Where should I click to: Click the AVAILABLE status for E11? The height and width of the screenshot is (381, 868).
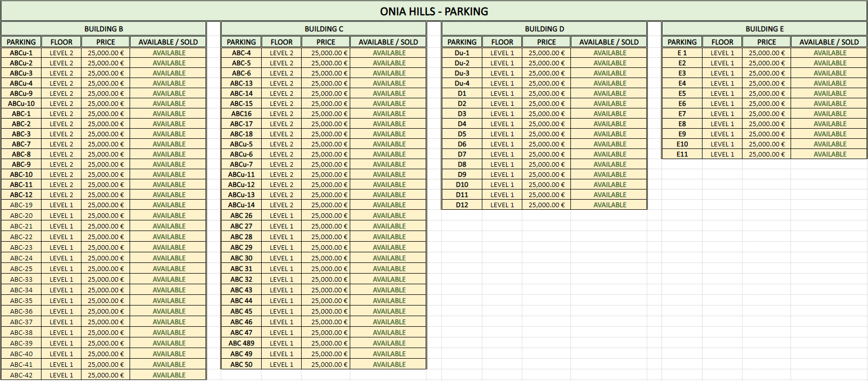830,154
